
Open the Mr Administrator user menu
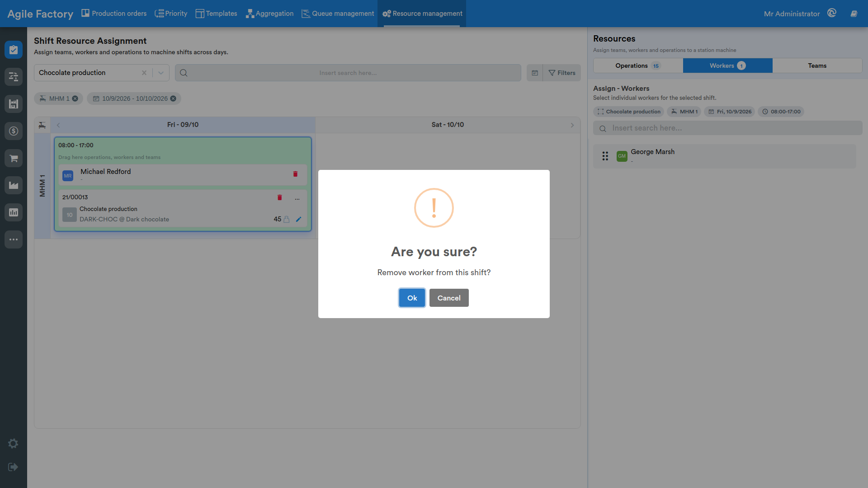point(792,14)
